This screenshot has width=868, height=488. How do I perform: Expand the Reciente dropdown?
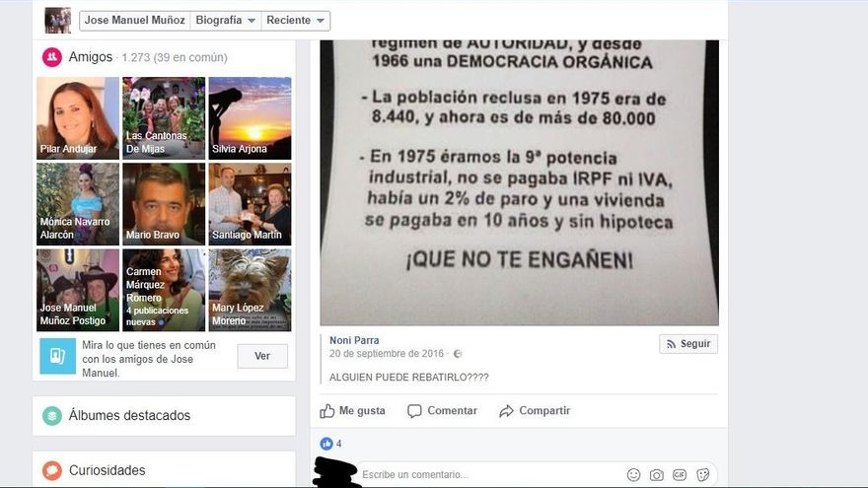coord(296,21)
